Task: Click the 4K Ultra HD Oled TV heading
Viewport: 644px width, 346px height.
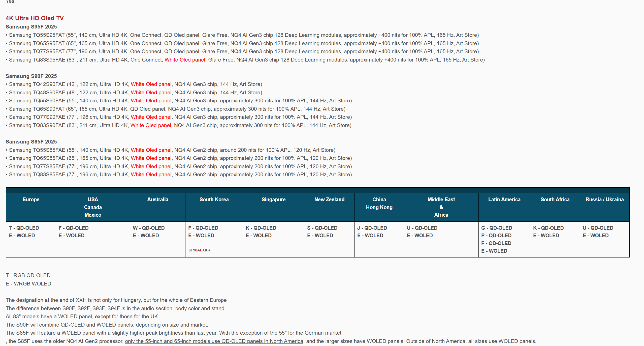Action: pyautogui.click(x=35, y=18)
